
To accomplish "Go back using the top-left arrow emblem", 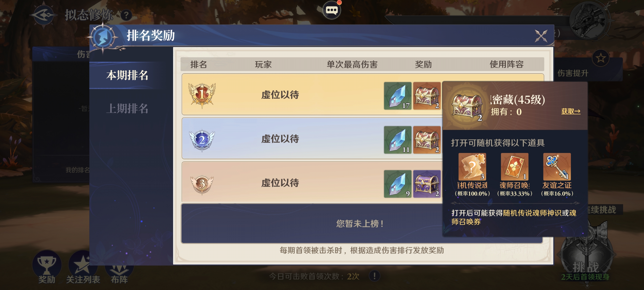I will 43,15.
